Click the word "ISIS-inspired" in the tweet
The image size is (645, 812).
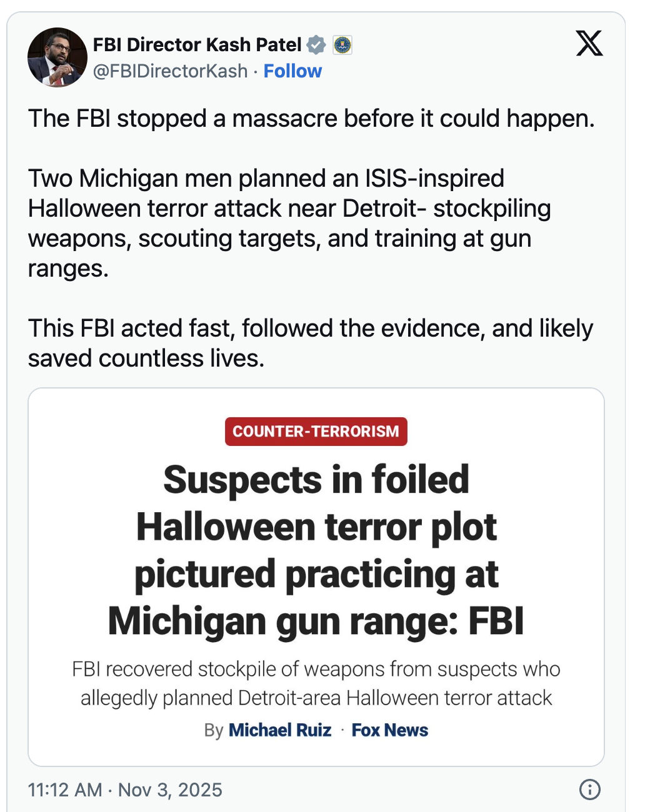tap(434, 179)
